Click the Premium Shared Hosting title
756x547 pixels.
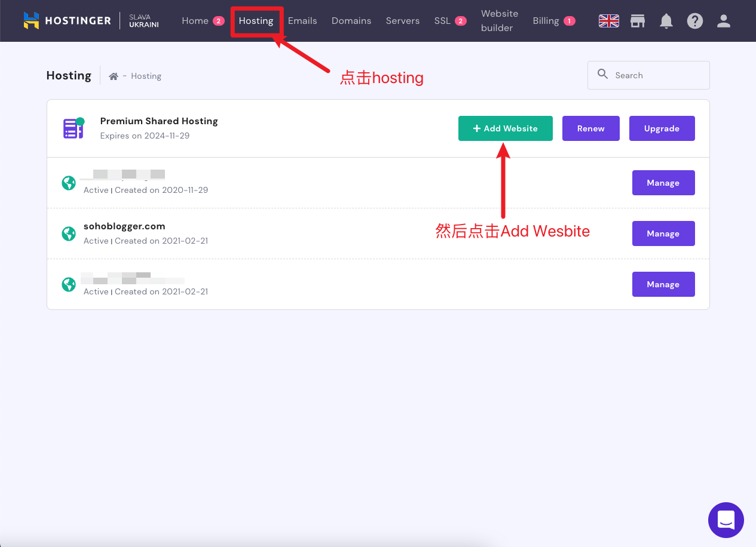tap(159, 121)
